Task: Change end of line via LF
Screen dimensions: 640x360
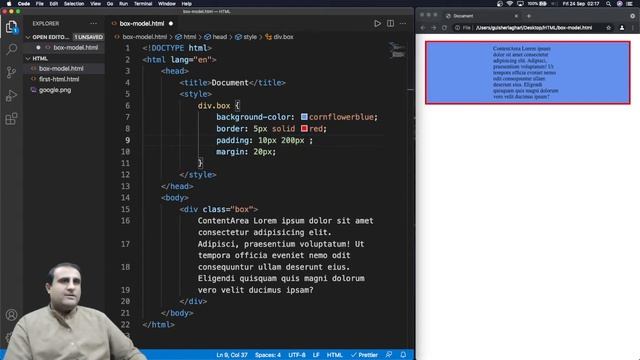Action: click(x=316, y=355)
